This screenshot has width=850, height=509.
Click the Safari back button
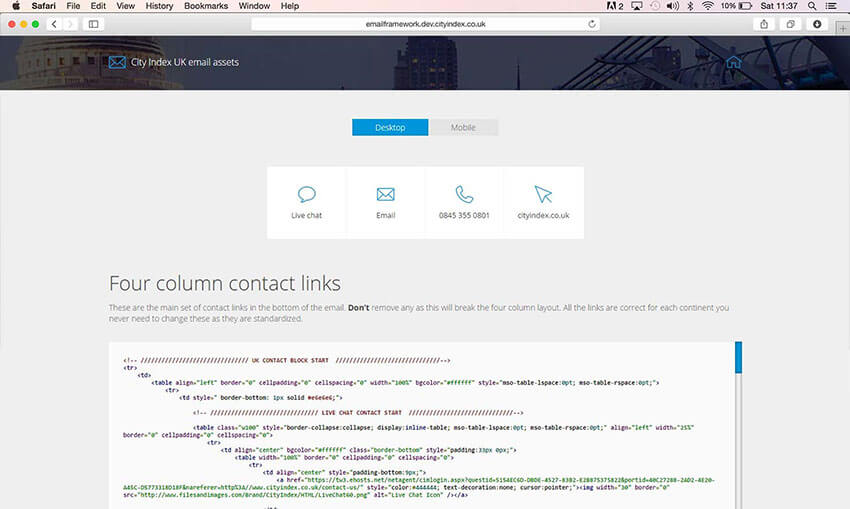point(53,23)
